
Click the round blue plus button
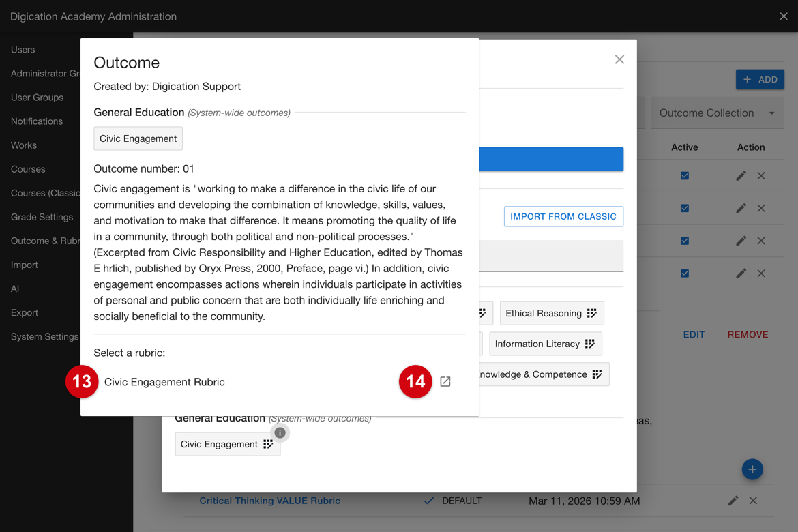click(752, 469)
